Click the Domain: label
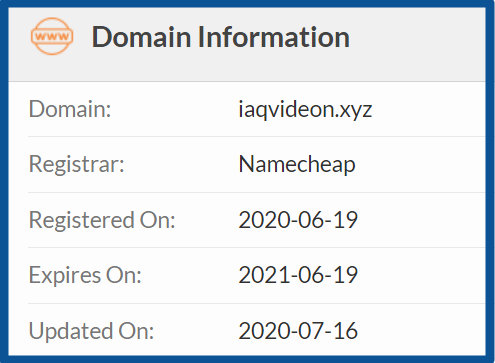 tap(70, 109)
